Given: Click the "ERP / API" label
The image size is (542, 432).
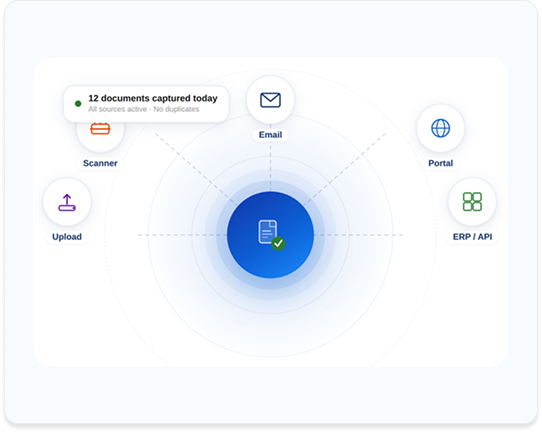Looking at the screenshot, I should pyautogui.click(x=472, y=236).
